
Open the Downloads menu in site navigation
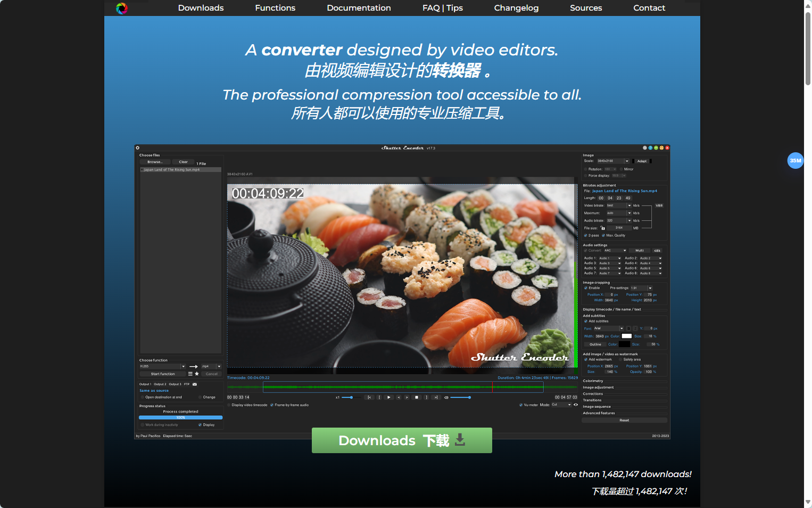(x=201, y=8)
